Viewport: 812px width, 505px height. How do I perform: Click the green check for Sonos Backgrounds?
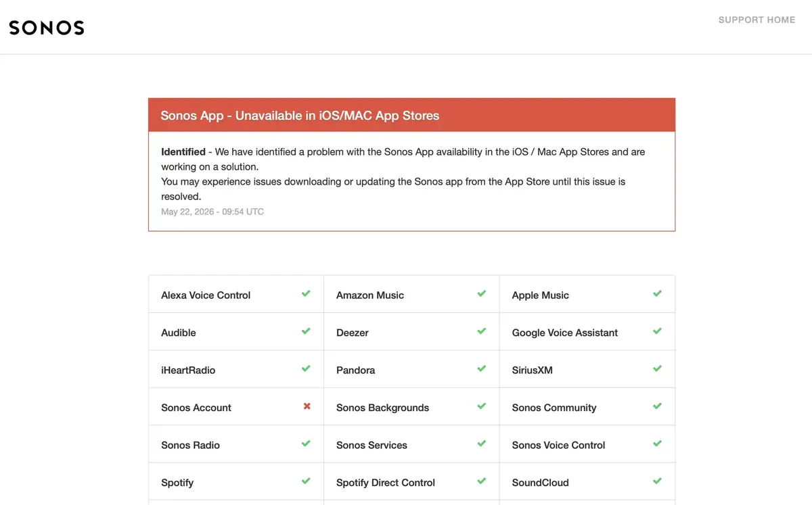click(481, 406)
